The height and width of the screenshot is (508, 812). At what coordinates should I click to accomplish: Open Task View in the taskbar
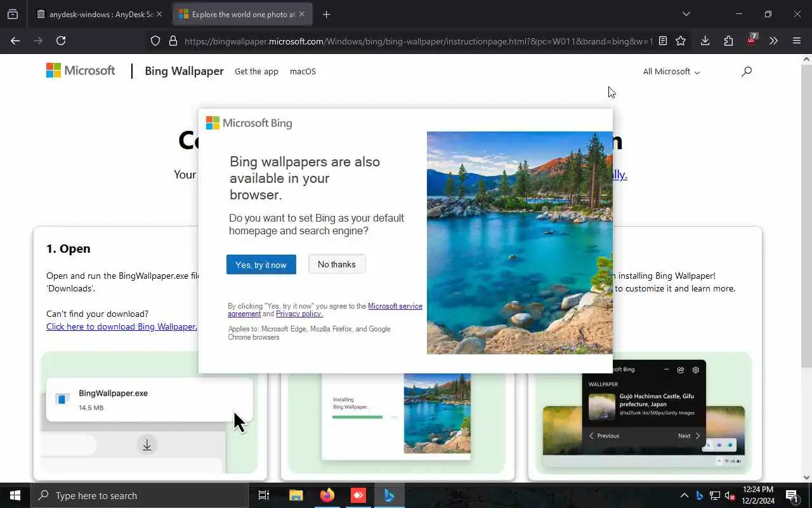pos(264,495)
